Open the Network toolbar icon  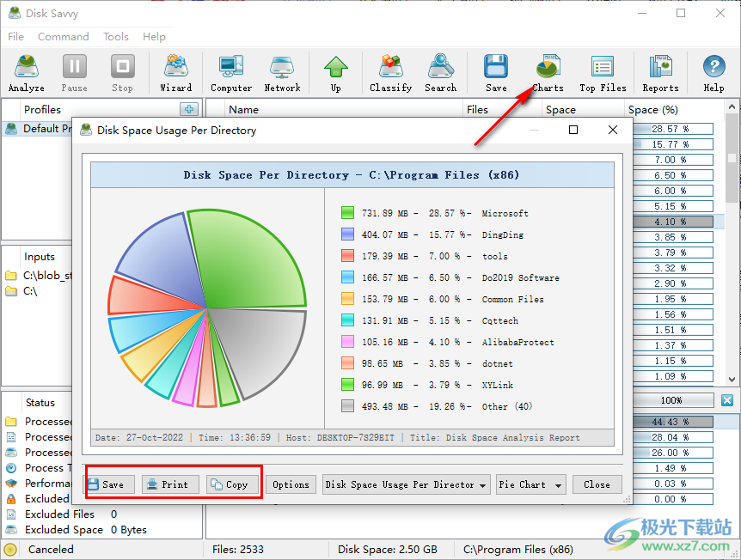(282, 73)
